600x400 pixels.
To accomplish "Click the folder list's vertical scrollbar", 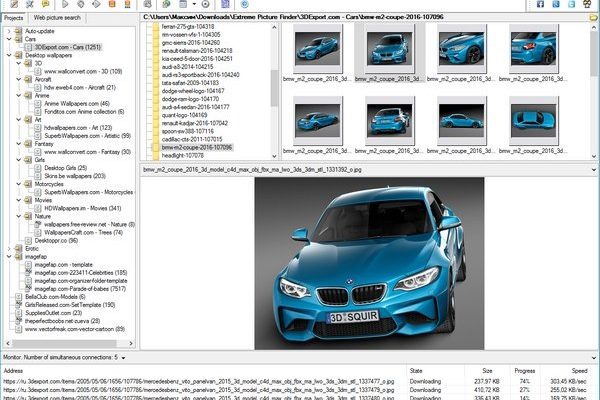I will 274,90.
